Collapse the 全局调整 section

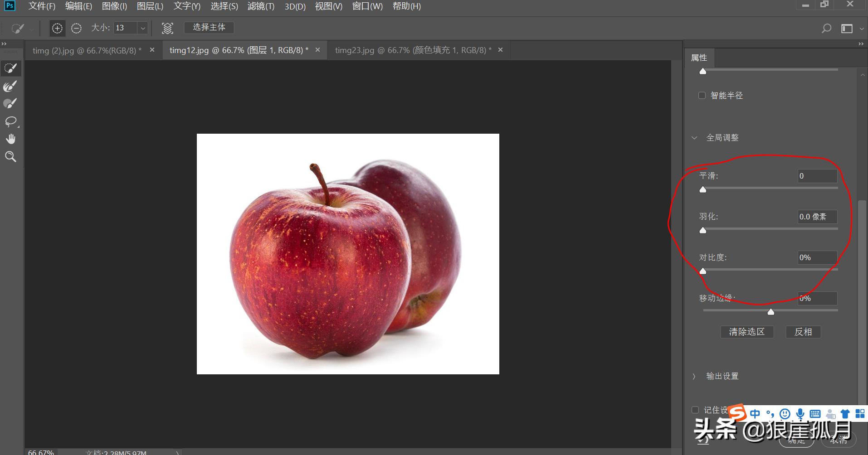(x=695, y=137)
